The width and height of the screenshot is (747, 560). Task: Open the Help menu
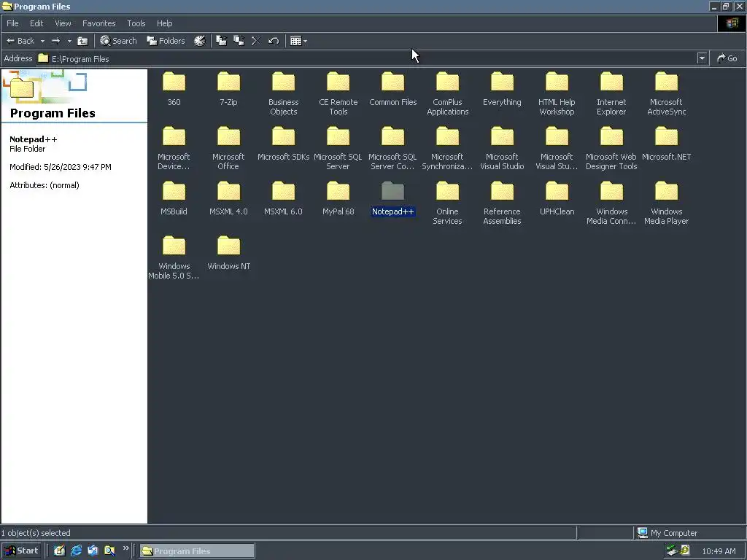pyautogui.click(x=164, y=23)
